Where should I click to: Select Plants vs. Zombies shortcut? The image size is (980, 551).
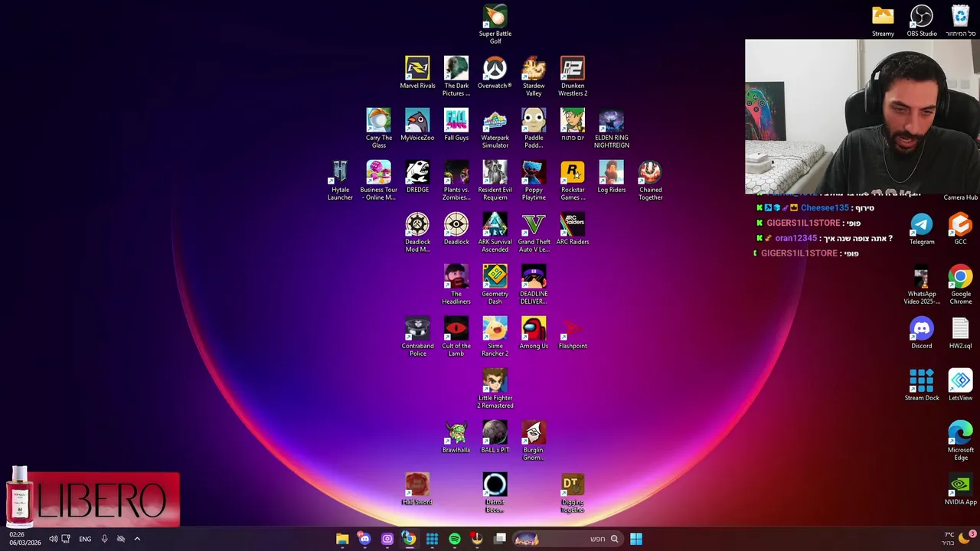456,180
